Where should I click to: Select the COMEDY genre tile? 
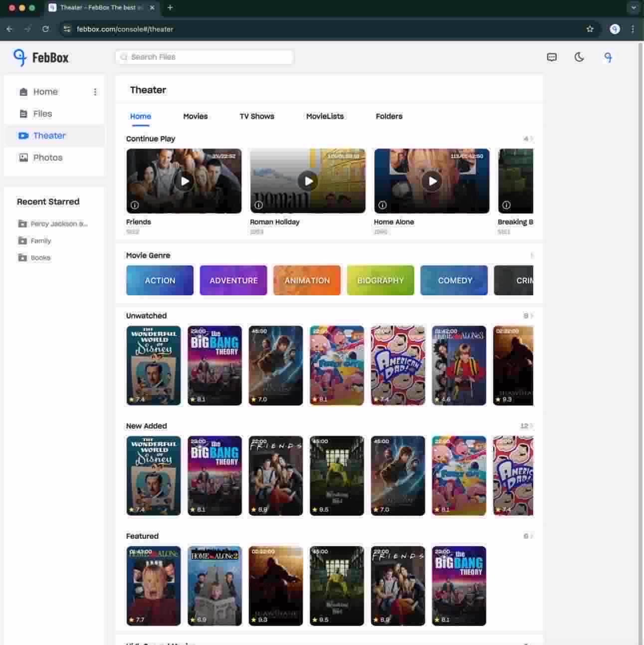[x=454, y=280]
